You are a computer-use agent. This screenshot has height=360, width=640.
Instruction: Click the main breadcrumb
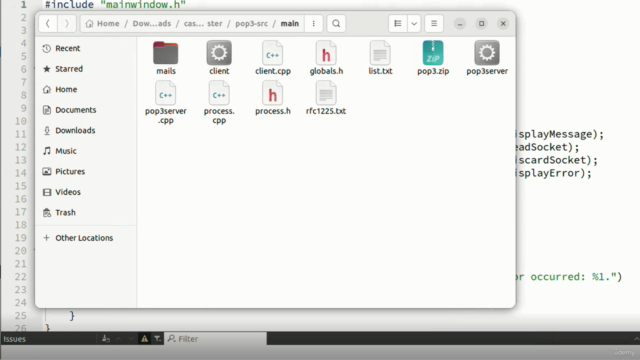(x=289, y=24)
